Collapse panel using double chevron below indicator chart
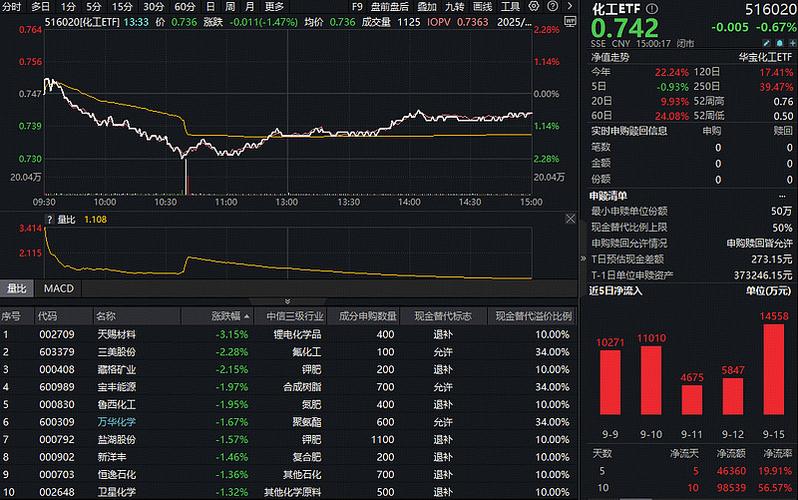Screen dimensions: 798x500 [x=288, y=300]
